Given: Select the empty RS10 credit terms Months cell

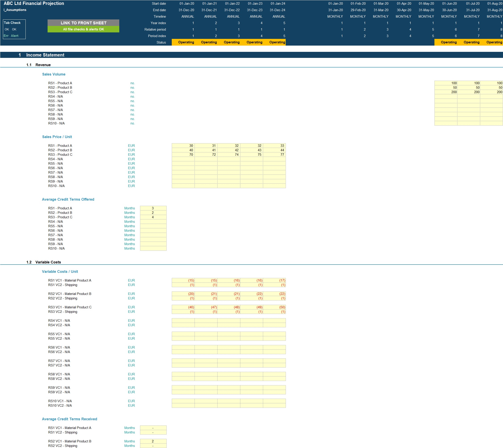Looking at the screenshot, I should [153, 248].
